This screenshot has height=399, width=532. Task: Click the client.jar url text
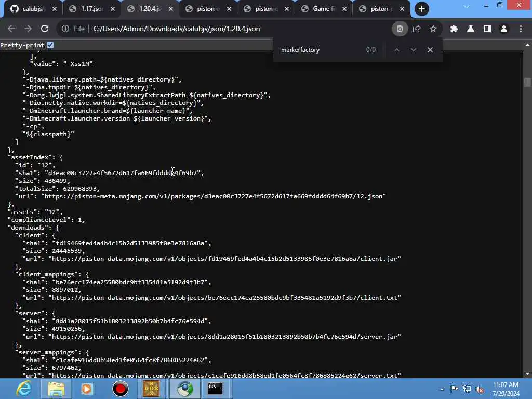[x=224, y=259]
